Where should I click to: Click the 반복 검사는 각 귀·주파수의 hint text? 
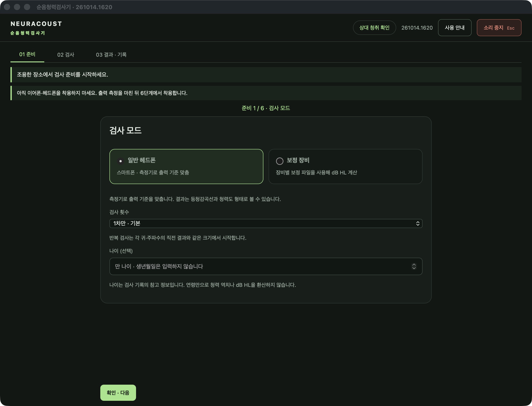(178, 238)
